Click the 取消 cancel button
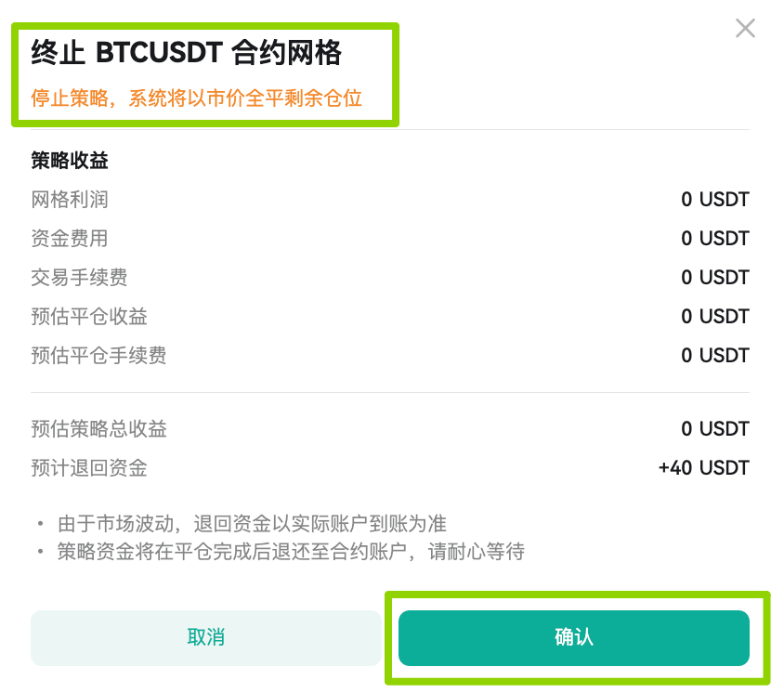784x693 pixels. 206,637
